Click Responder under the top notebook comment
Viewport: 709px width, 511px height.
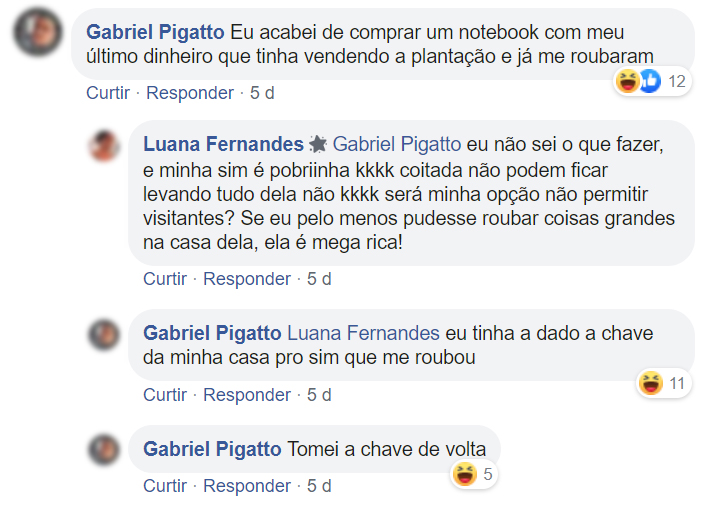click(x=190, y=93)
